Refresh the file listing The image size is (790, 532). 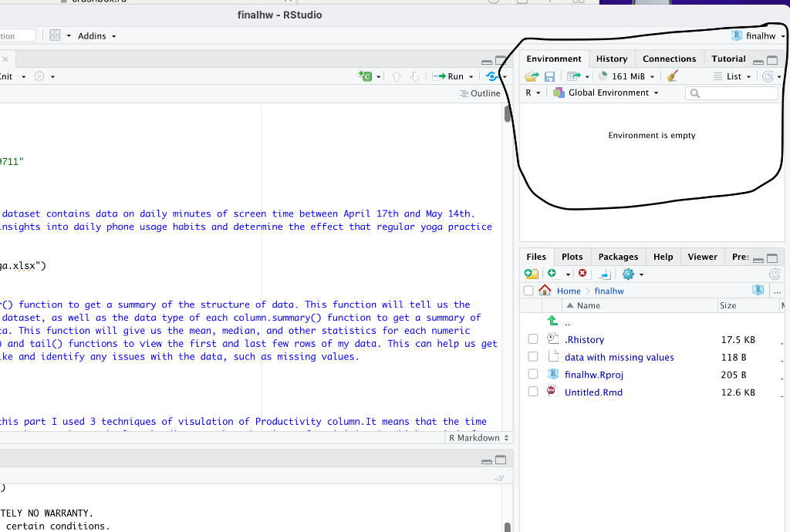point(775,274)
